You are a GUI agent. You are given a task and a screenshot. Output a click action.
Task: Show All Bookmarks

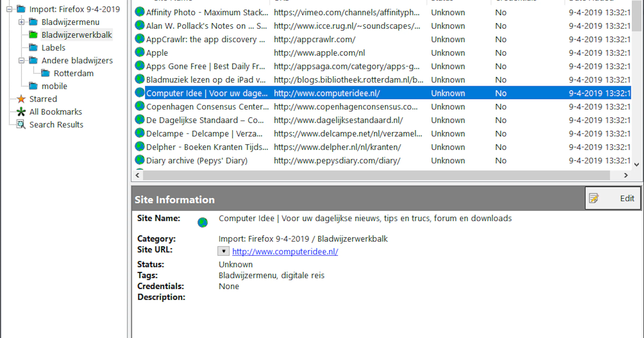pyautogui.click(x=56, y=112)
